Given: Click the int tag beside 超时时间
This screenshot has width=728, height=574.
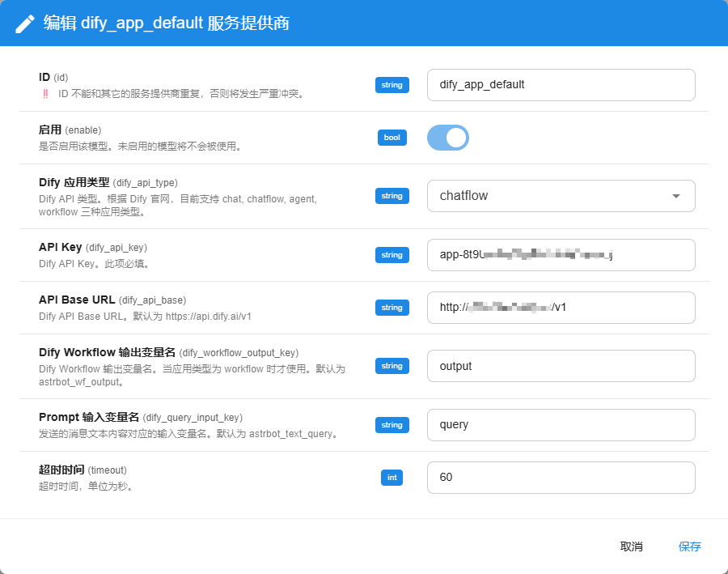Looking at the screenshot, I should (392, 478).
